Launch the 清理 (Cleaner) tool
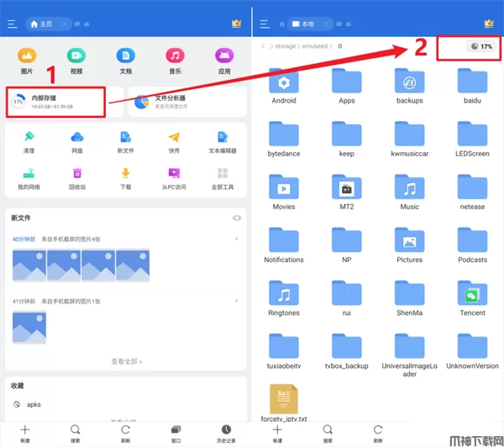Image resolution: width=504 pixels, height=447 pixels. point(29,142)
